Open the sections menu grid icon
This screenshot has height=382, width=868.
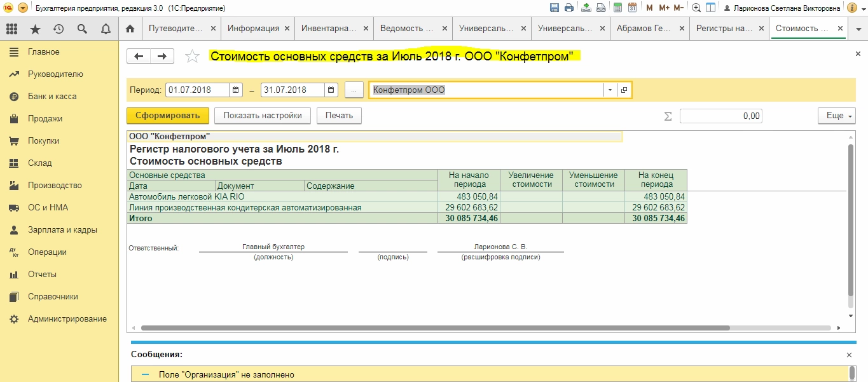tap(11, 29)
